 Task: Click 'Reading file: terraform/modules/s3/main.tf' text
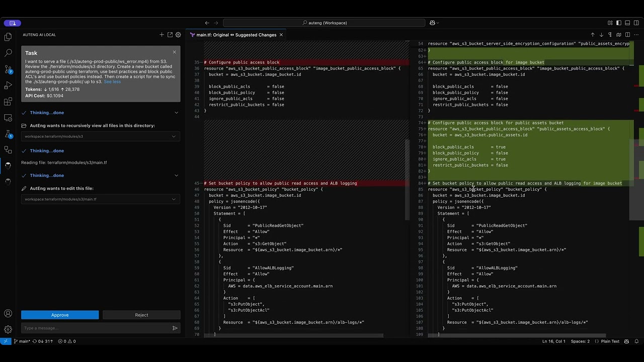click(x=64, y=162)
